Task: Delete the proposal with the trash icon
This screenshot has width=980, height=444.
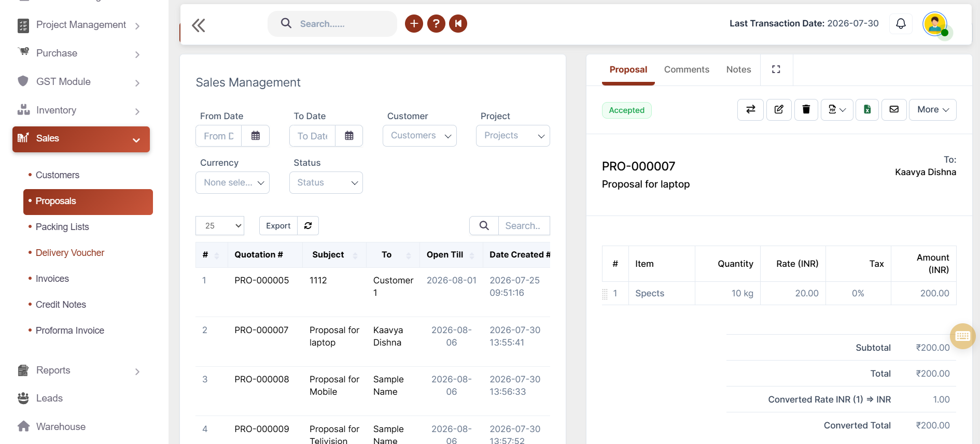Action: pyautogui.click(x=806, y=110)
